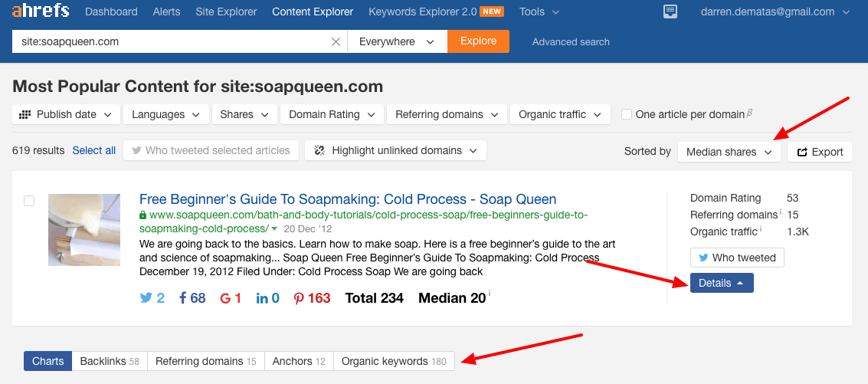Click the 619 results text

click(38, 151)
